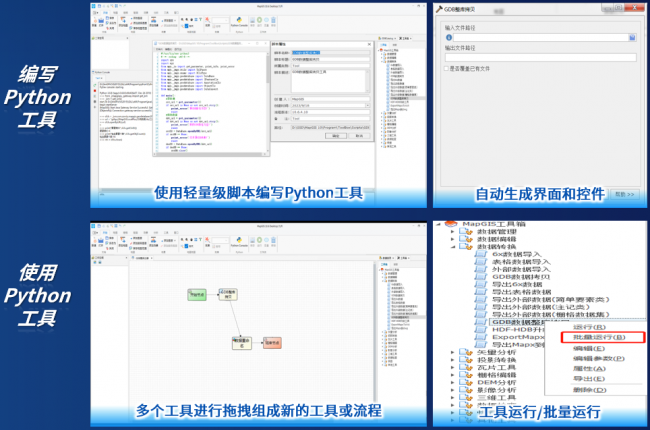This screenshot has height=430, width=650.
Task: Click 取消 in the script properties dialog
Action: (x=359, y=136)
